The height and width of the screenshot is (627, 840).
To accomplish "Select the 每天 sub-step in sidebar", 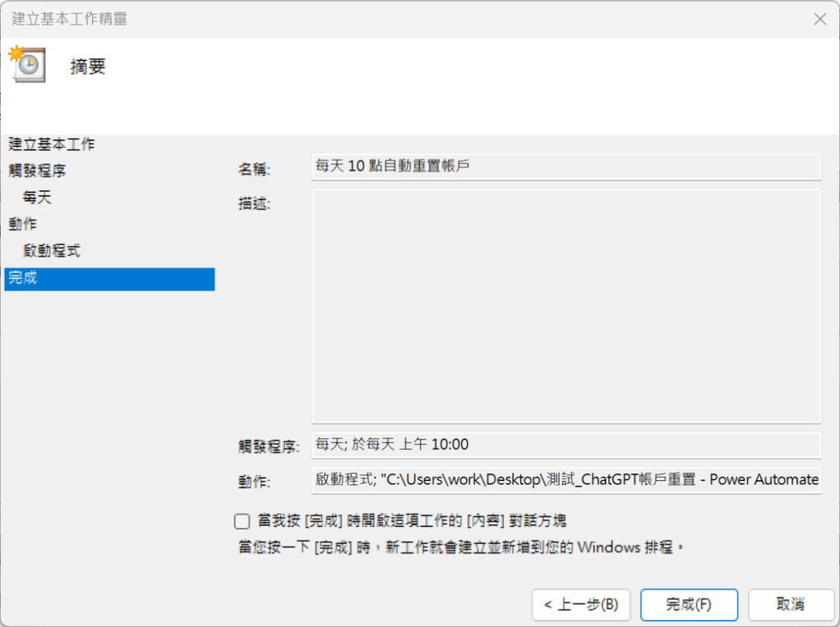I will (38, 198).
